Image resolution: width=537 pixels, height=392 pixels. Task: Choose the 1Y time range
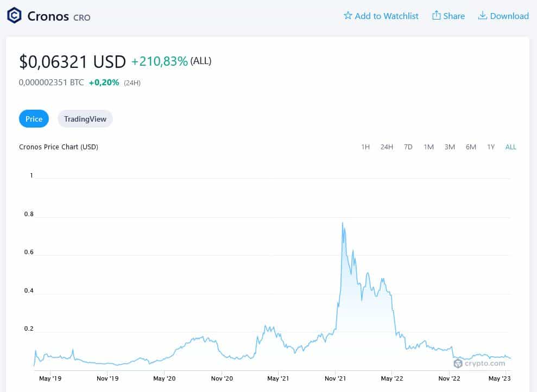click(491, 147)
